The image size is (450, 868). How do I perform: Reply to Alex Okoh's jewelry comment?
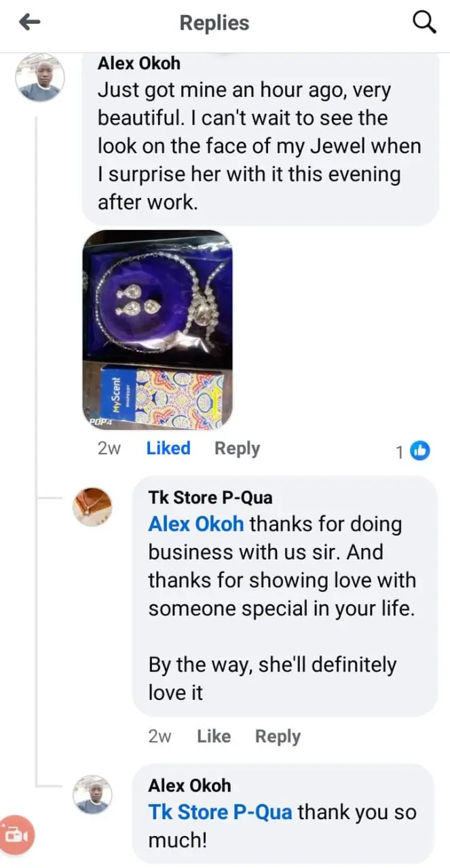click(237, 448)
